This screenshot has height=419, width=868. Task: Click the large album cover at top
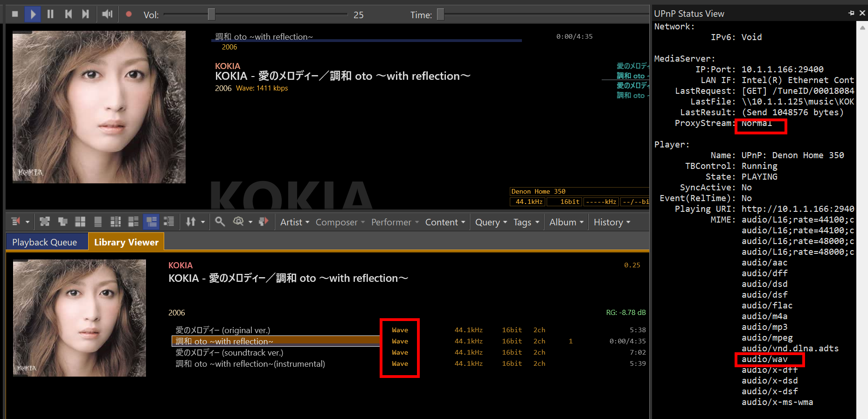coord(99,107)
